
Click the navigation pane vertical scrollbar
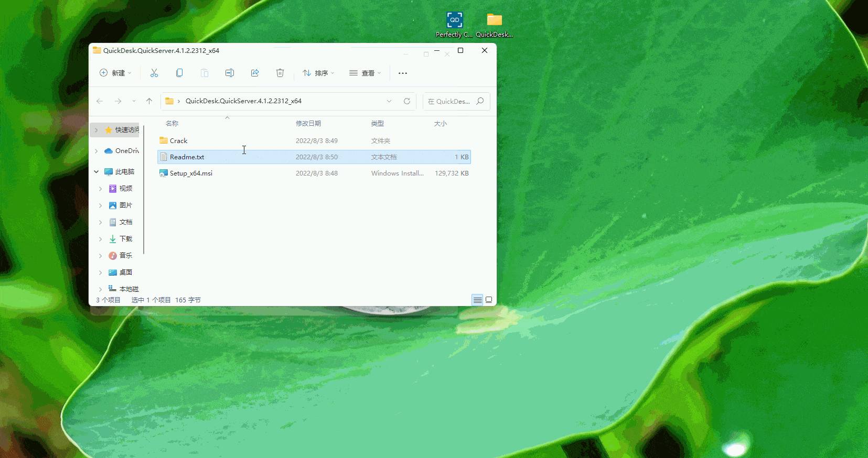(144, 189)
